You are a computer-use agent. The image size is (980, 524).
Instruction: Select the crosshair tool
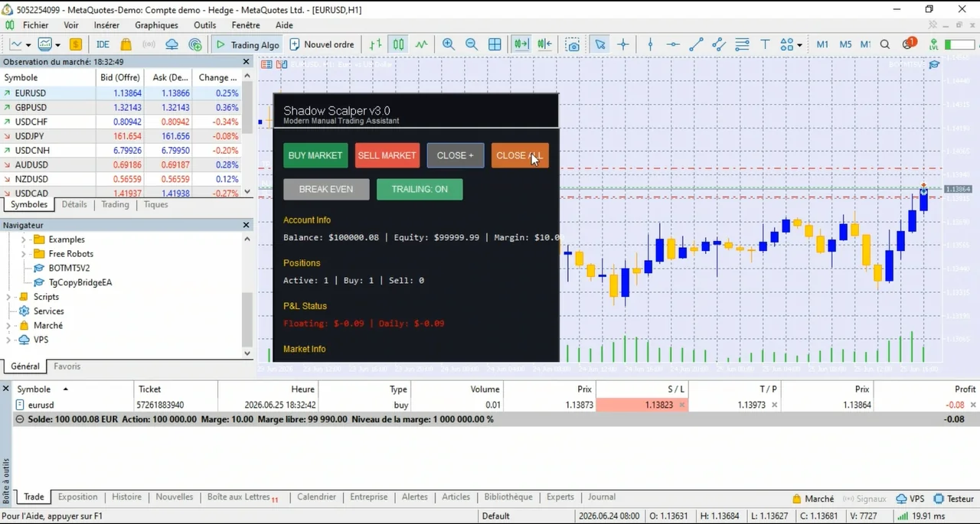(623, 44)
